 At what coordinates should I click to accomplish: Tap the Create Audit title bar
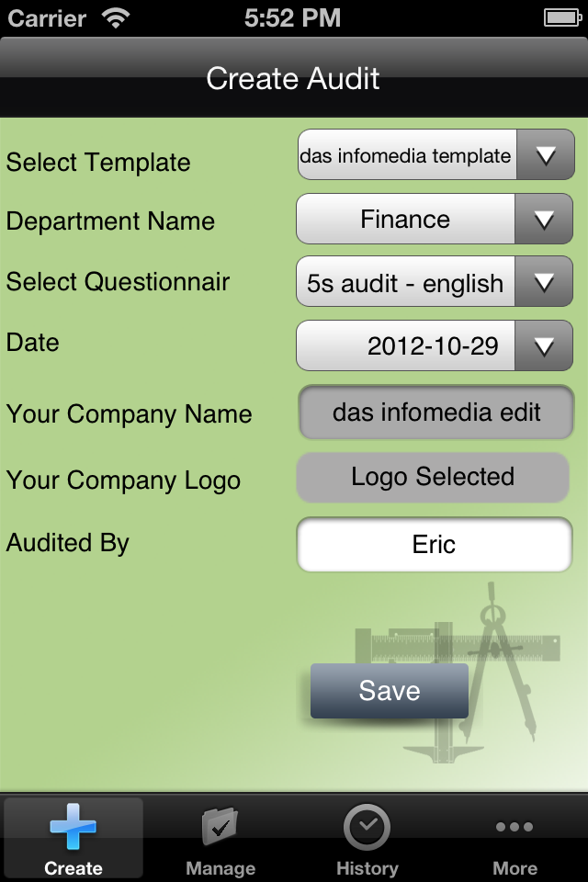pyautogui.click(x=293, y=78)
